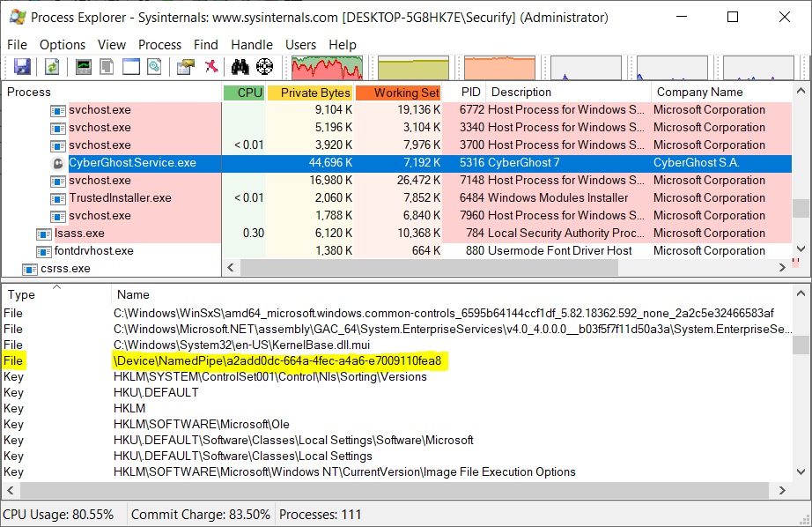The width and height of the screenshot is (812, 527).
Task: Click the handle pane scroll-up arrow
Action: pyautogui.click(x=801, y=293)
